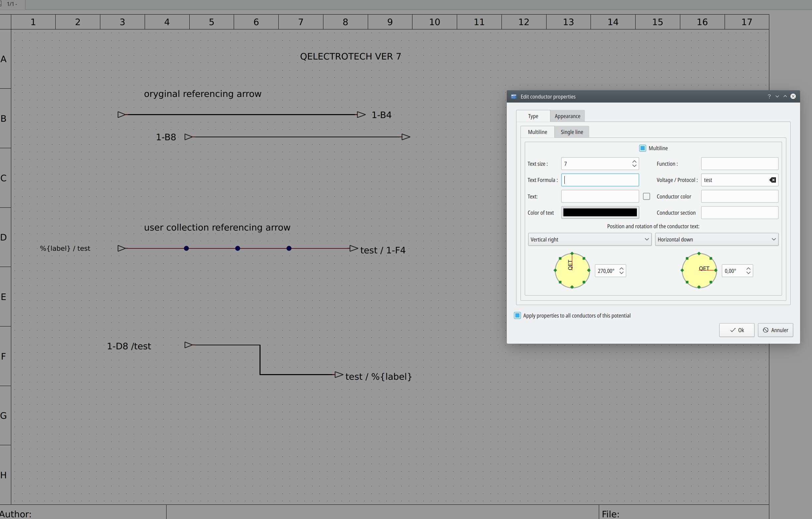Screen dimensions: 812x519
Task: Switch to the Appearance tab
Action: coord(567,116)
